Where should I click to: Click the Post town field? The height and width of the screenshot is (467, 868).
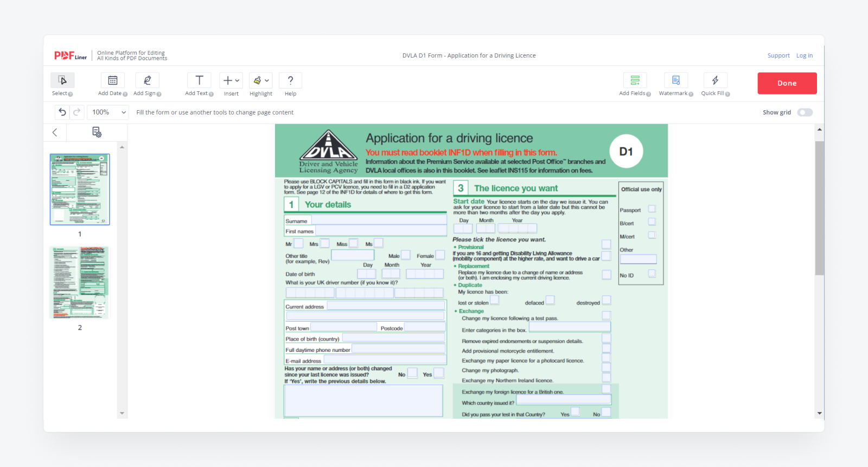(x=343, y=327)
